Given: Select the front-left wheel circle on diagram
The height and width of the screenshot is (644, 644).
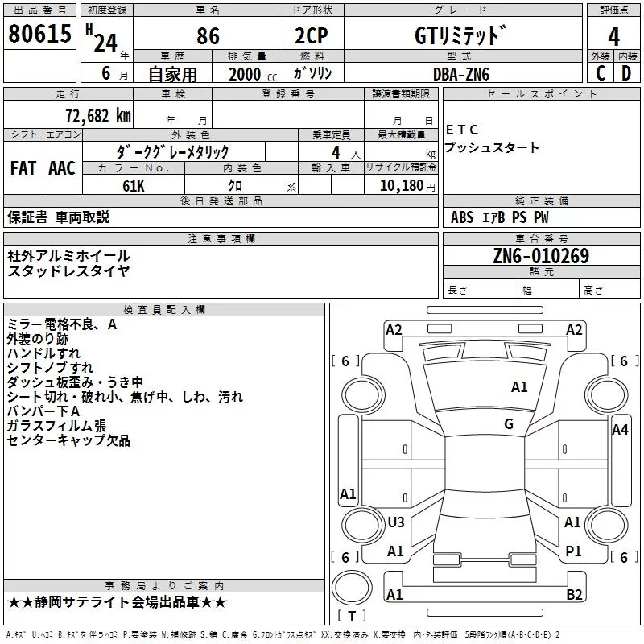Looking at the screenshot, I should (x=363, y=395).
